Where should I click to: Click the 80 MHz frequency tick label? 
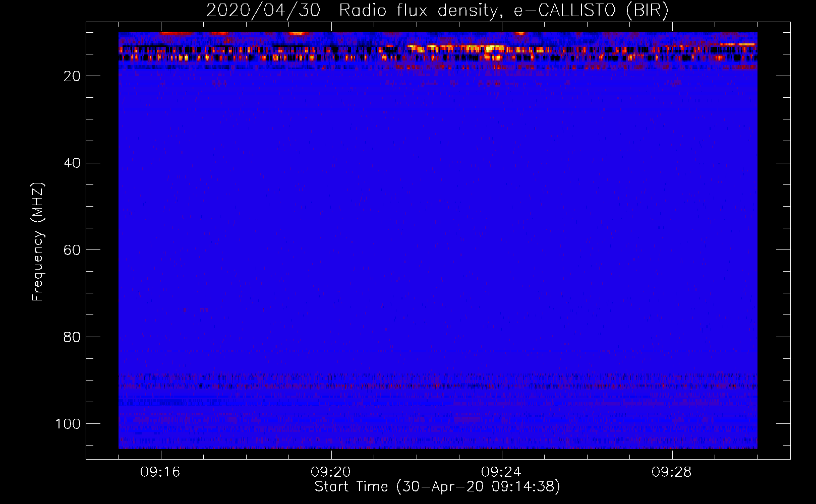tap(72, 337)
